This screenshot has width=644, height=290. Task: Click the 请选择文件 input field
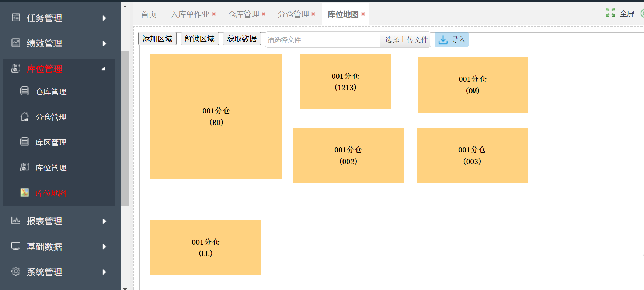point(323,40)
